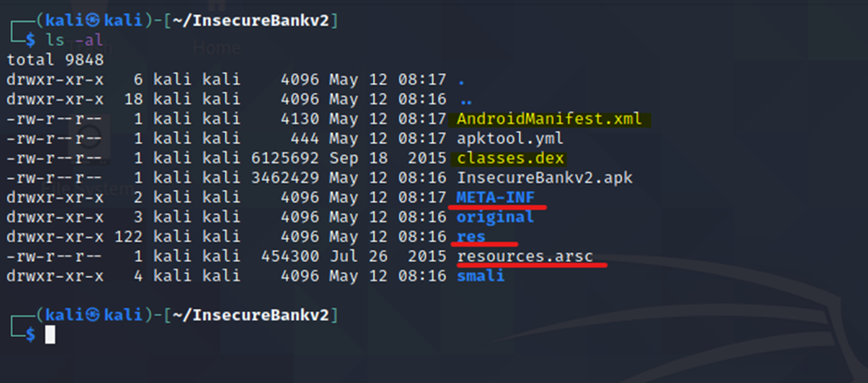Select the original directory entry
Image resolution: width=868 pixels, height=383 pixels.
click(495, 217)
